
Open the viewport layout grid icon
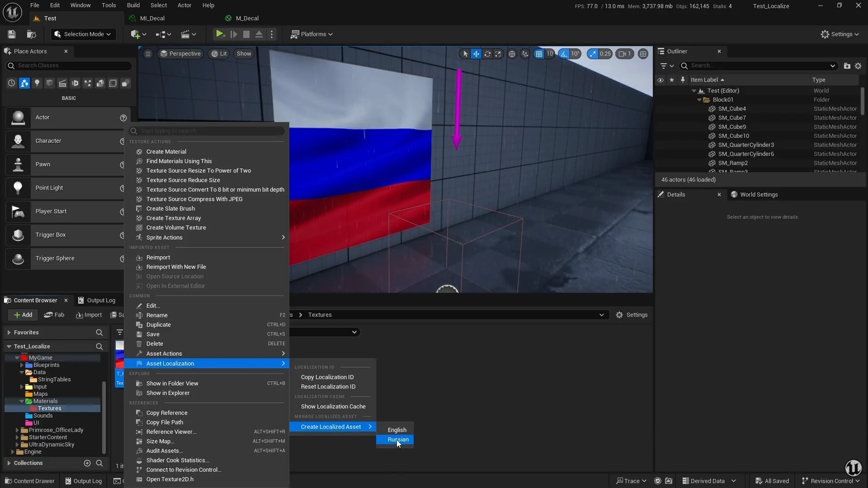[643, 54]
